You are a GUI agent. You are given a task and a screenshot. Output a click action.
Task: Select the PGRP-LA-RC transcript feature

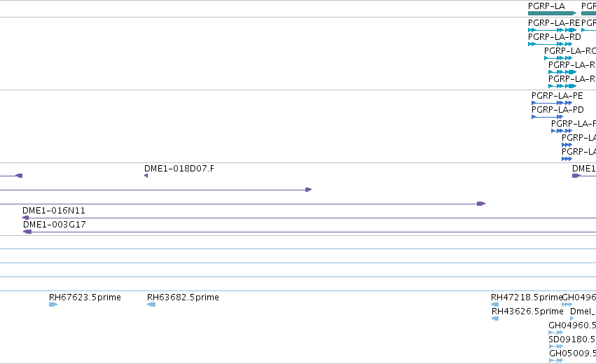[558, 58]
